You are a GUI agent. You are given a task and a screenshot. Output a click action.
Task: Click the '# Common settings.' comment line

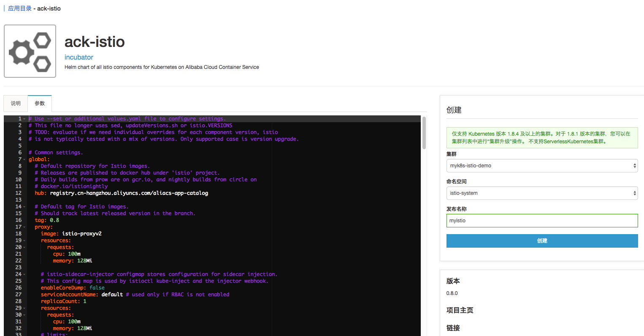tap(56, 153)
